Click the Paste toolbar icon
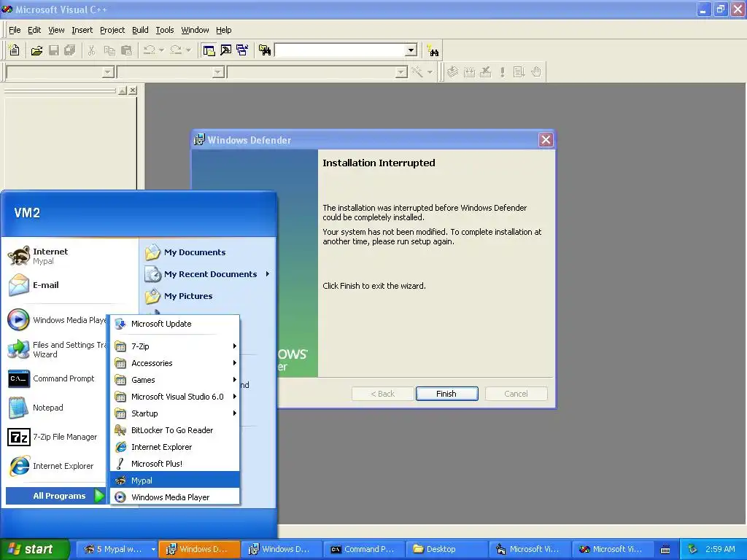This screenshot has height=560, width=747. tap(127, 50)
